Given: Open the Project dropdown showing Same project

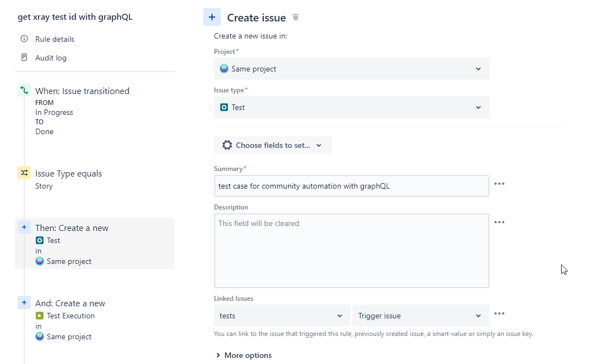Looking at the screenshot, I should coord(351,69).
